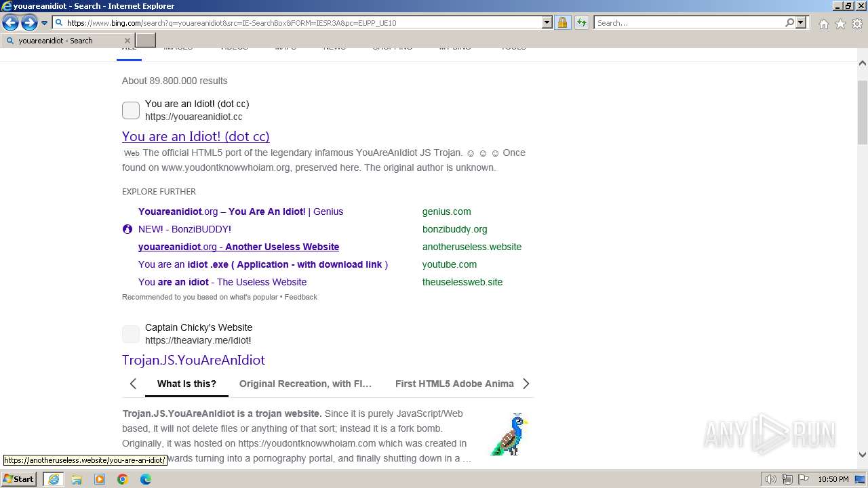Go back with the Back arrow button
Image resolution: width=868 pixels, height=488 pixels.
pos(10,23)
